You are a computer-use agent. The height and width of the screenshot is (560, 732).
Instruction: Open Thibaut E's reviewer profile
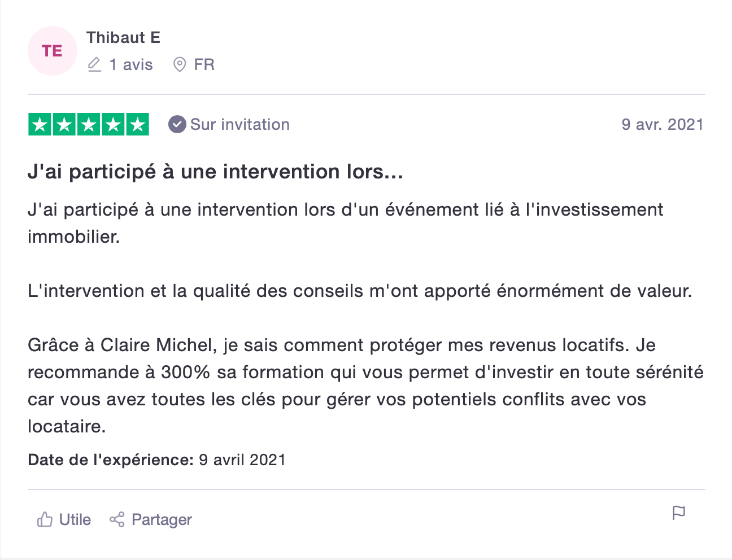(123, 38)
